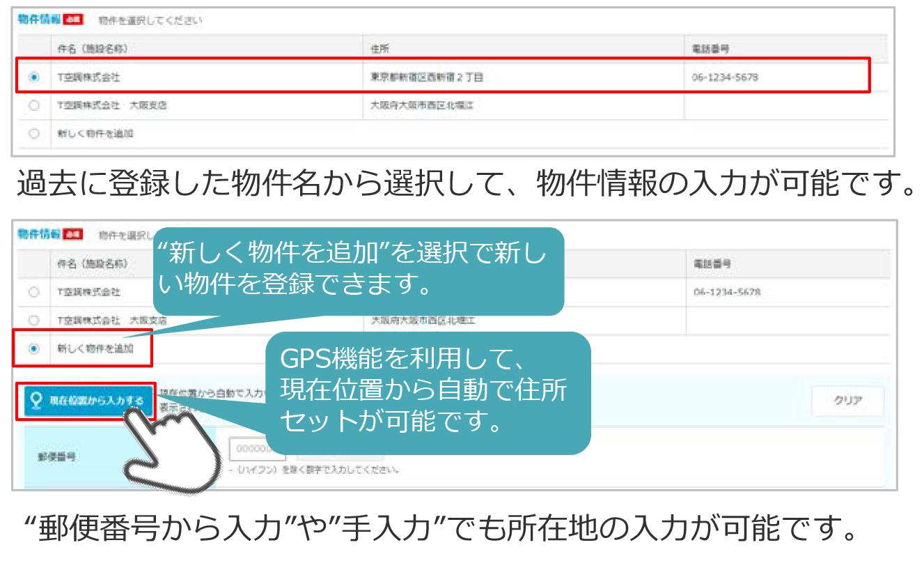
Task: Select 大阪支店 radio below the highlighted row
Action: click(x=34, y=105)
